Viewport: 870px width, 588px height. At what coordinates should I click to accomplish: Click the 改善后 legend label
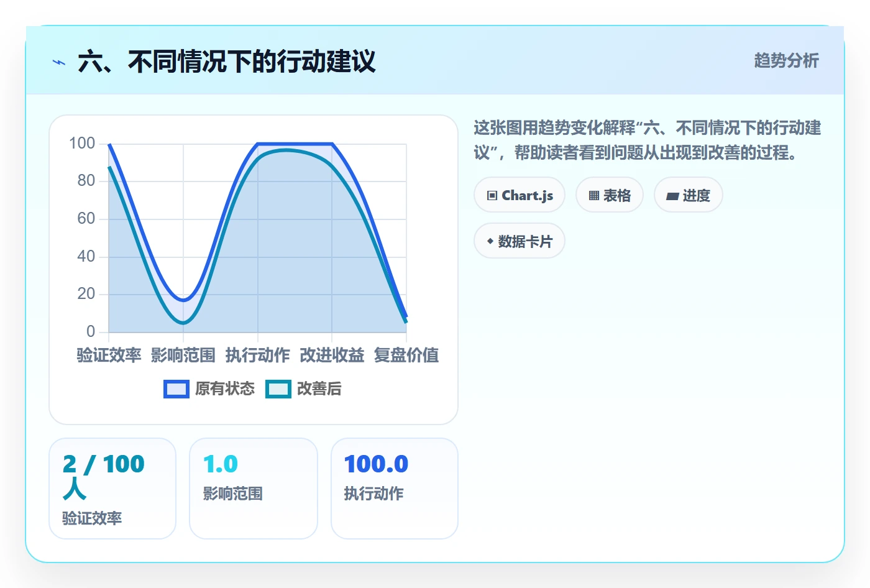319,389
